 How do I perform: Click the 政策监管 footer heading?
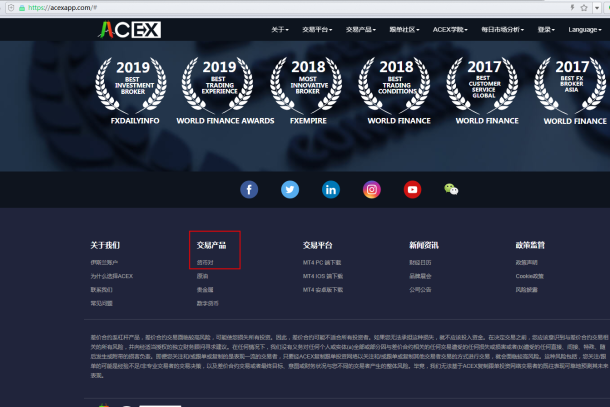click(530, 245)
